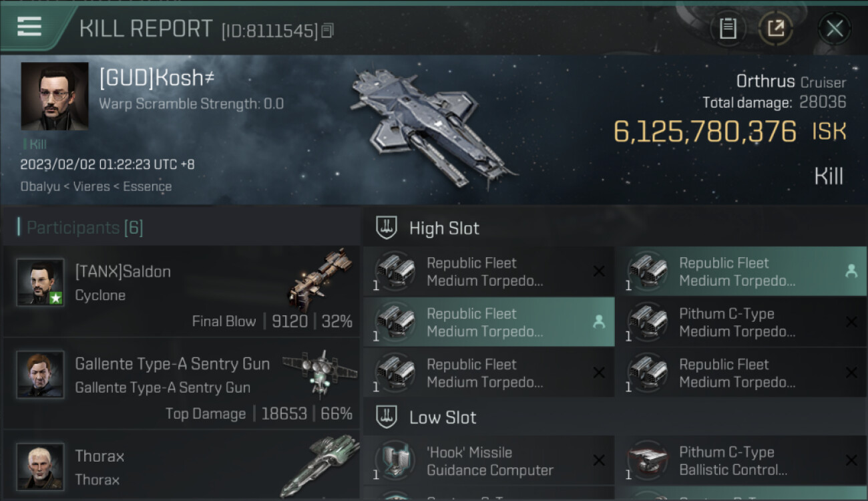Select the Cyclone ship image
This screenshot has width=868, height=501.
[319, 279]
